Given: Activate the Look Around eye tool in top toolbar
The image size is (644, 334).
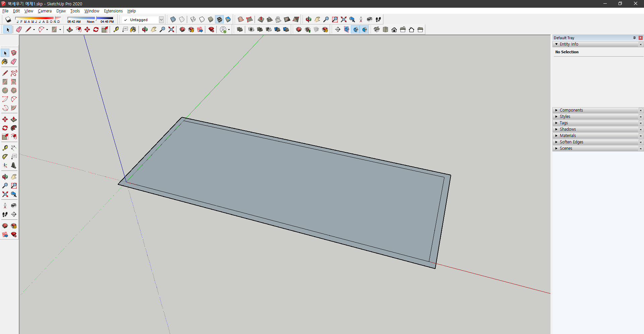Looking at the screenshot, I should (370, 19).
